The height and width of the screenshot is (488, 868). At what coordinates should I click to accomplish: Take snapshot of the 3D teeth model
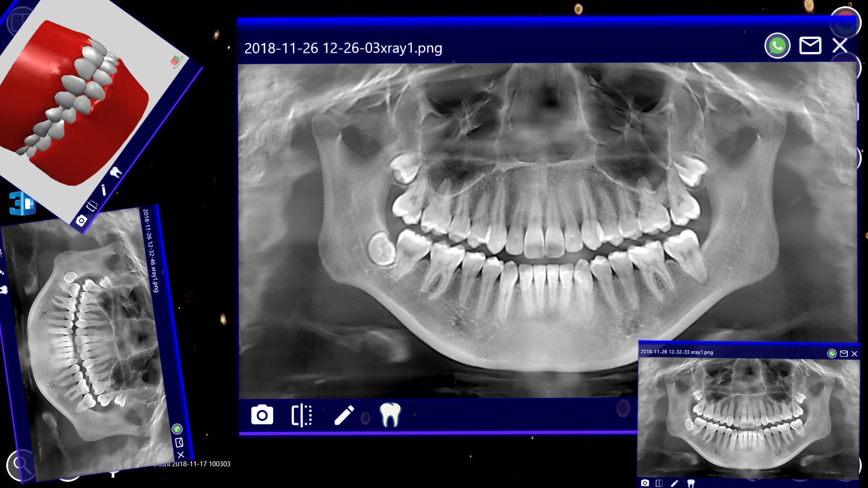click(x=81, y=221)
